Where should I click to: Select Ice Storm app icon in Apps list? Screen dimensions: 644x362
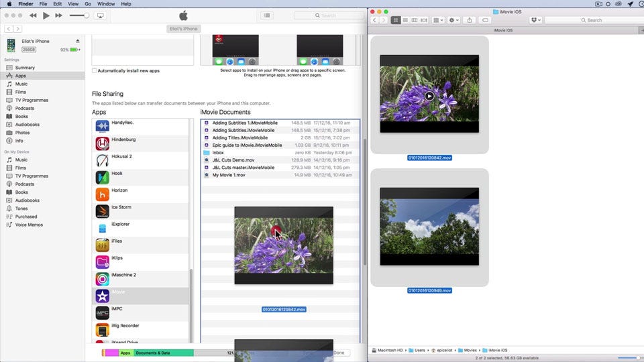pyautogui.click(x=102, y=211)
